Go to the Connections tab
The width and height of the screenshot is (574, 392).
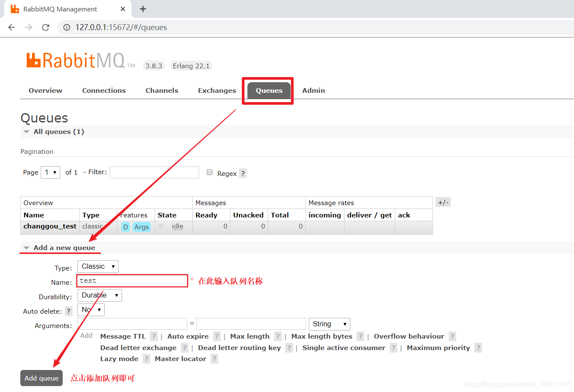point(104,90)
